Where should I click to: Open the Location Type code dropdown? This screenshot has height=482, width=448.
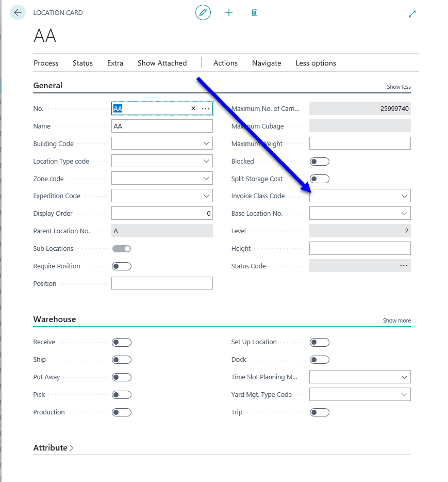coord(206,161)
